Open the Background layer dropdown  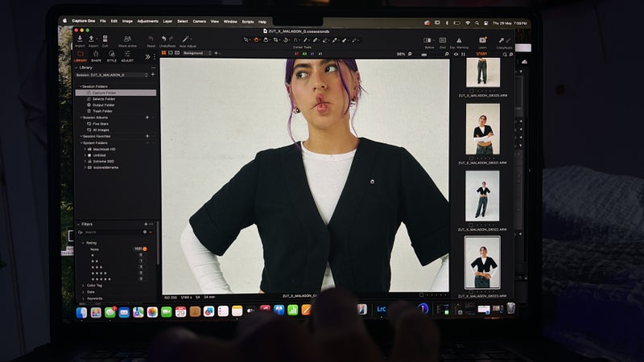point(196,53)
